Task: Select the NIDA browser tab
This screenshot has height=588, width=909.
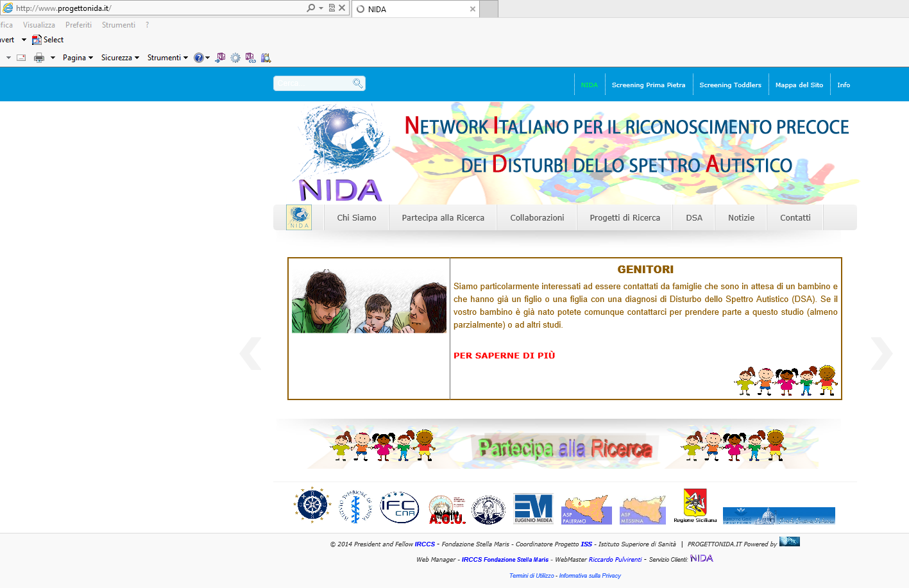Action: (x=415, y=9)
